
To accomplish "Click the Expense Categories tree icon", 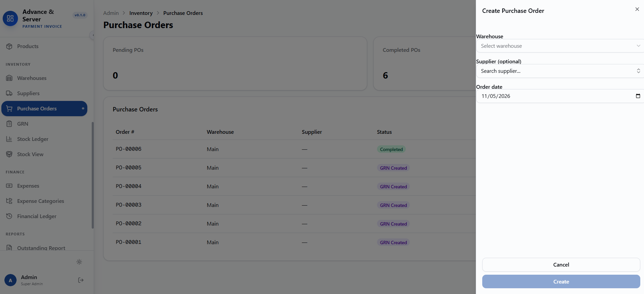I will (9, 201).
